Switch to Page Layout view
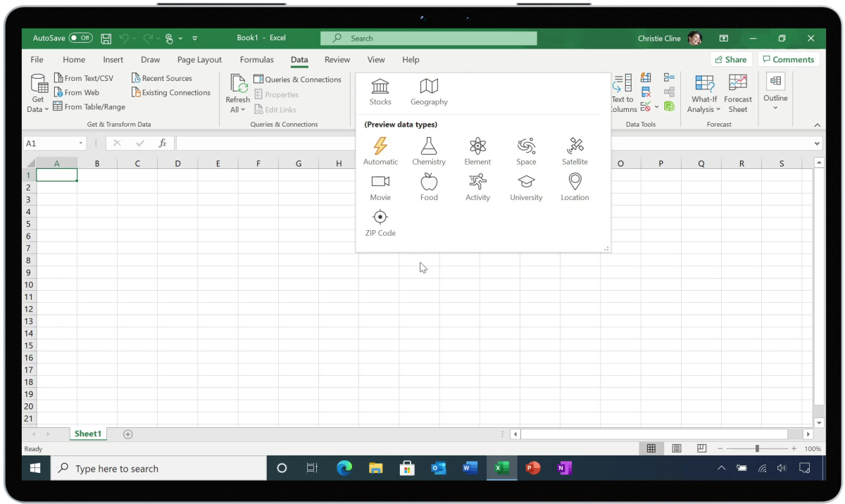 (x=676, y=448)
